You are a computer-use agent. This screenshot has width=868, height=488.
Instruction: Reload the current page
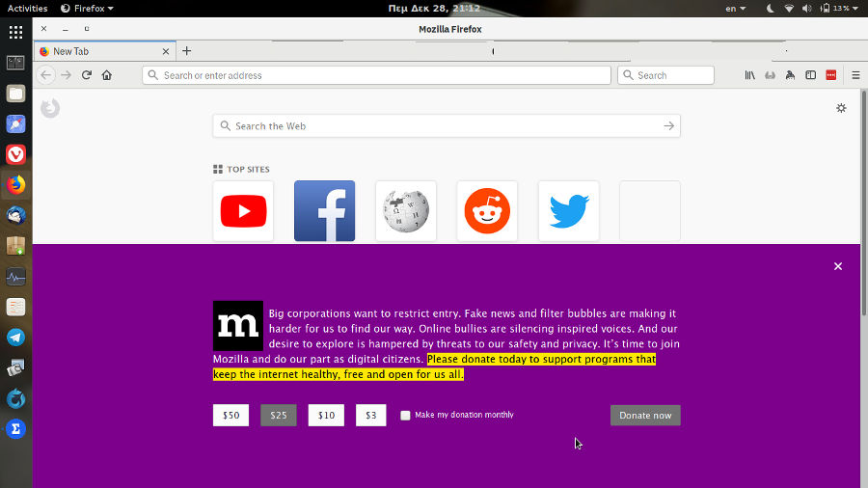[x=87, y=75]
